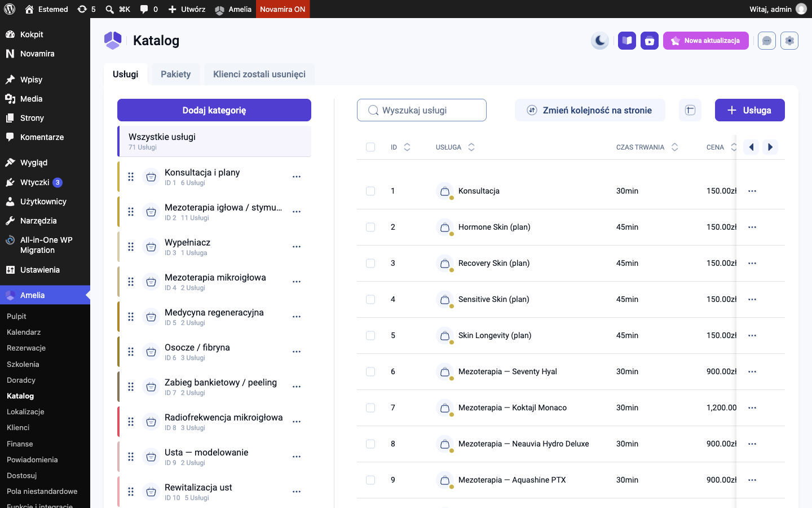Screen dimensions: 812x508
Task: Click the Dodaj kategorię button
Action: tap(214, 110)
